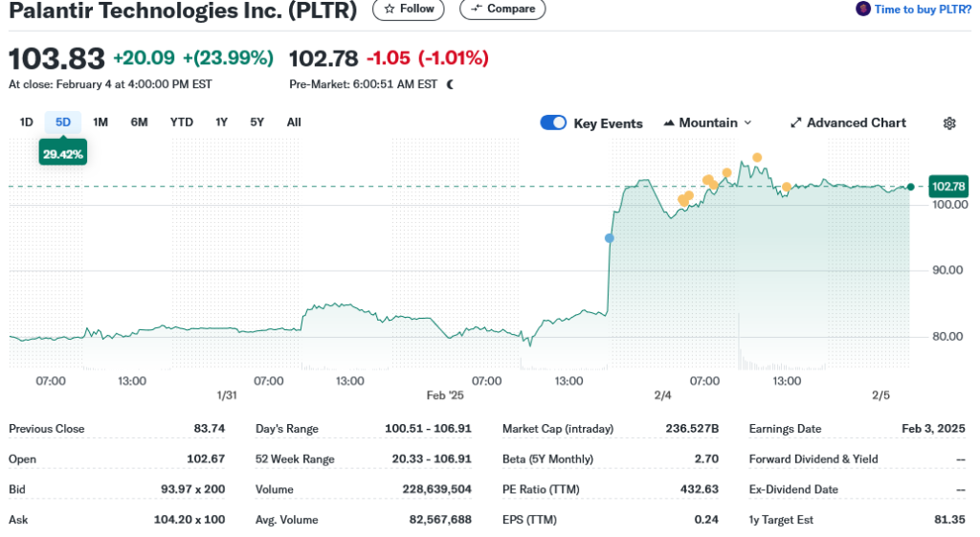Click the blue key event dot
The image size is (980, 537).
[610, 237]
